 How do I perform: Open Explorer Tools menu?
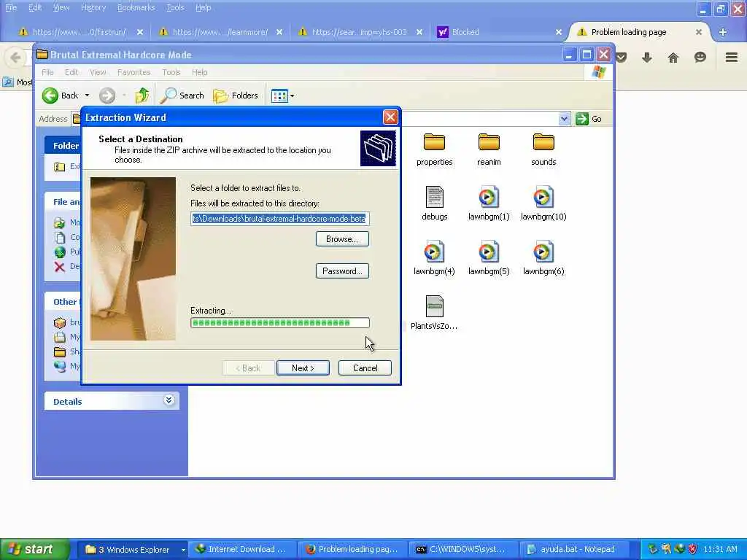pyautogui.click(x=171, y=72)
